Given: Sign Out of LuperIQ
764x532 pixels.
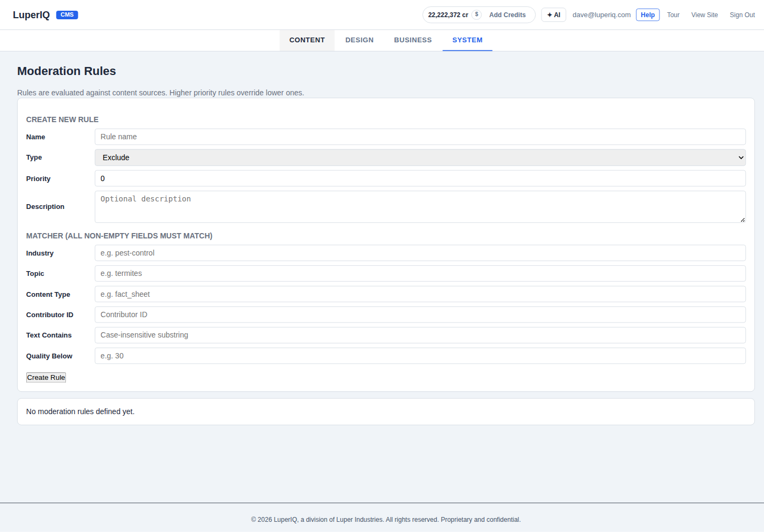Looking at the screenshot, I should tap(741, 14).
